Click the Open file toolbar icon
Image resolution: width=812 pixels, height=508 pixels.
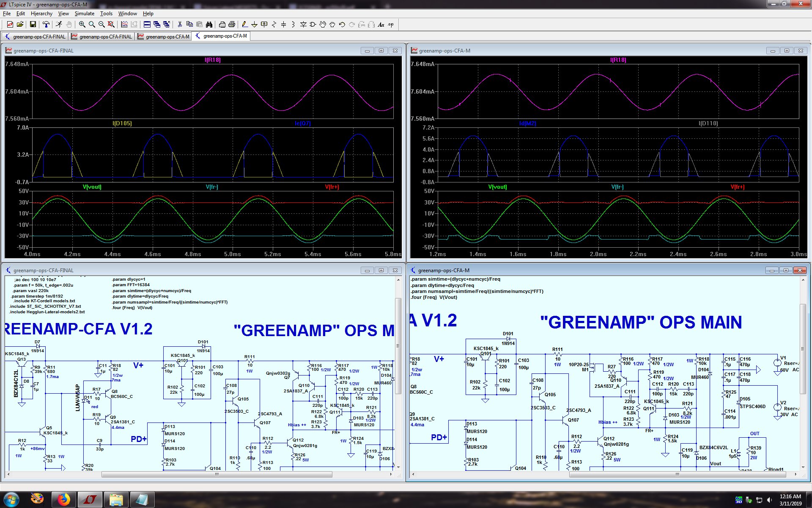(x=20, y=25)
